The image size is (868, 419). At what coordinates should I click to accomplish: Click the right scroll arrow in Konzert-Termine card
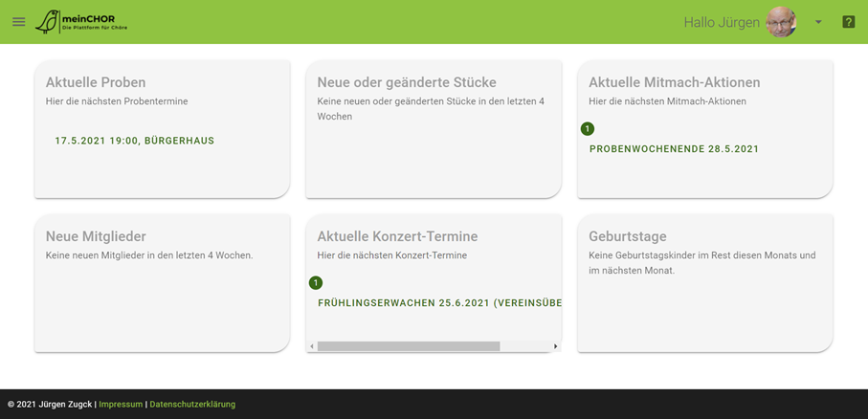click(x=556, y=346)
